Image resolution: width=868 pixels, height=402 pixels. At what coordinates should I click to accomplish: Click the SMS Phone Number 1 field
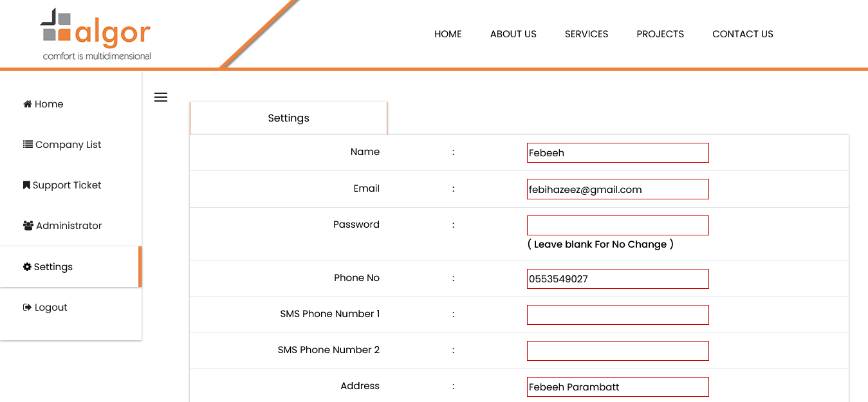[618, 315]
